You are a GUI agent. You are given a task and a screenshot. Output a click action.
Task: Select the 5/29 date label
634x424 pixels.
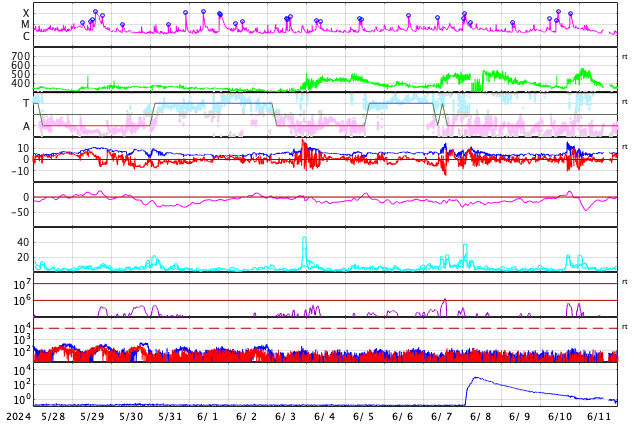click(x=92, y=416)
